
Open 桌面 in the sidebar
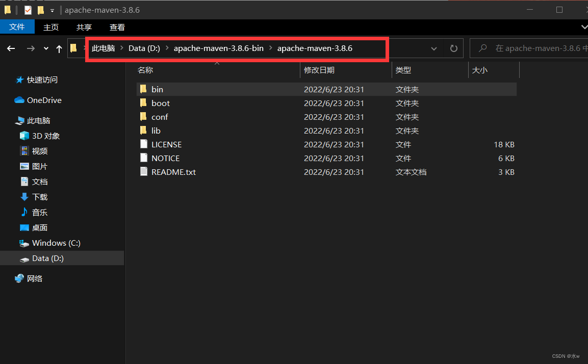(x=40, y=228)
